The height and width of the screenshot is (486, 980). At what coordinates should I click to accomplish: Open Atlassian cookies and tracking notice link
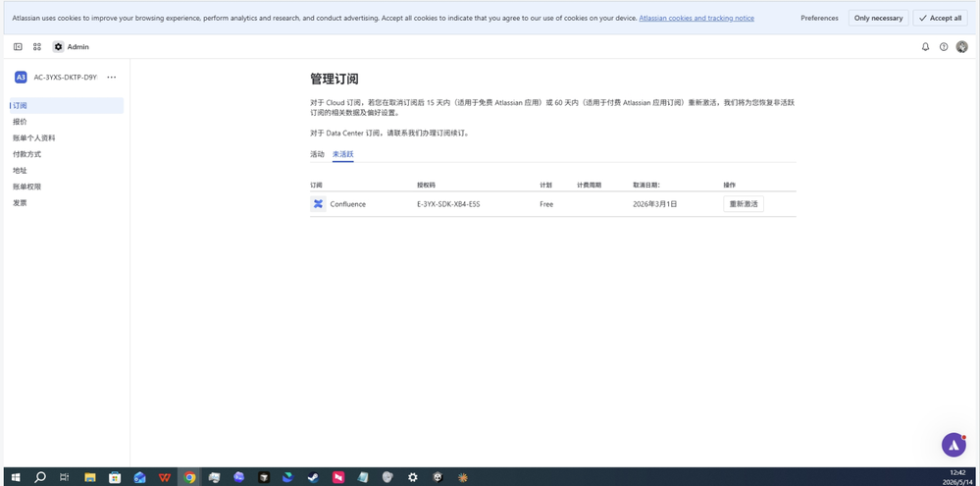pyautogui.click(x=696, y=18)
